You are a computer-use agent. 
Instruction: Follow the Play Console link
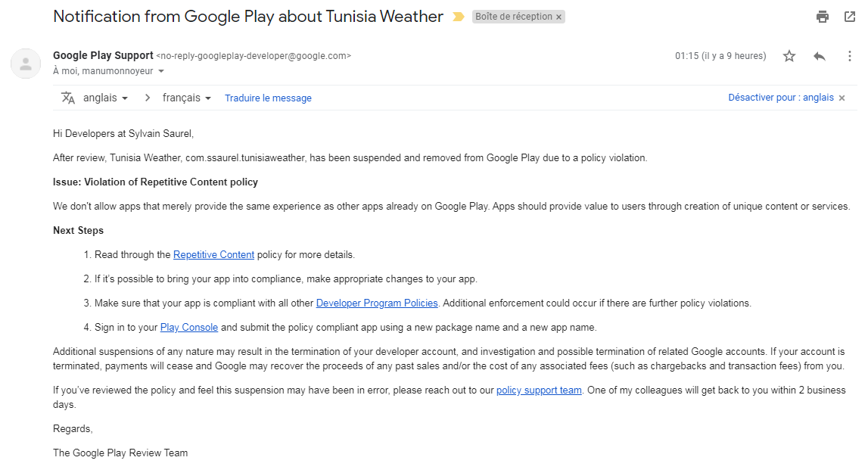(189, 328)
